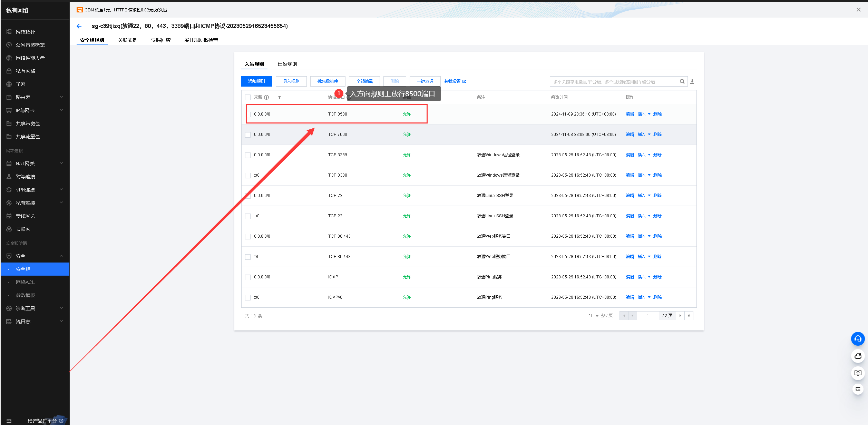
Task: Click the search magnifier icon in filter box
Action: [x=682, y=81]
